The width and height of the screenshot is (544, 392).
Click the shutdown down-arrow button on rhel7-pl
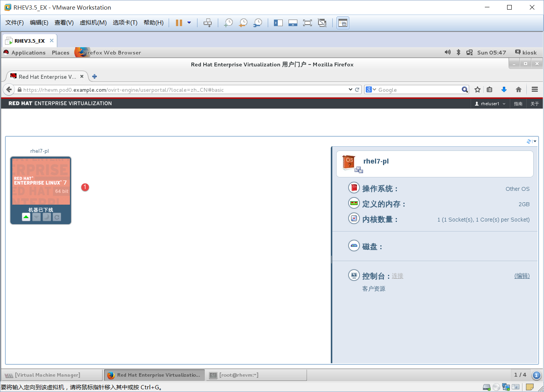(x=36, y=217)
